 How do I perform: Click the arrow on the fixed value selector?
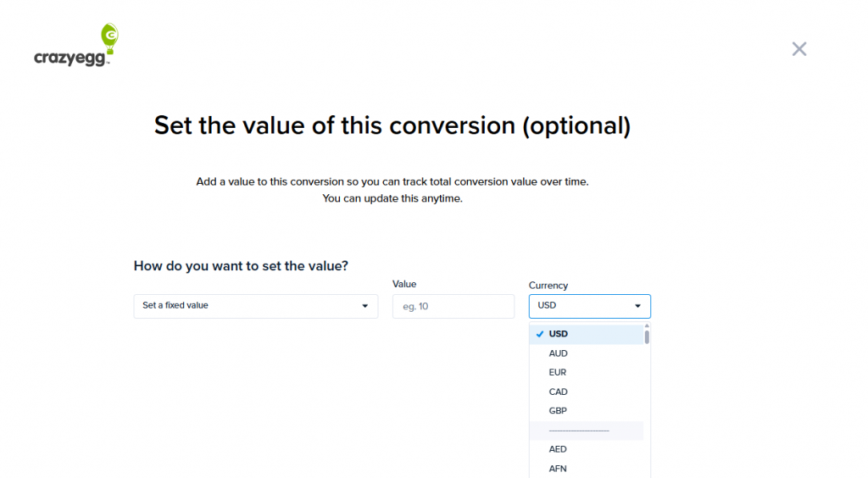(x=364, y=306)
